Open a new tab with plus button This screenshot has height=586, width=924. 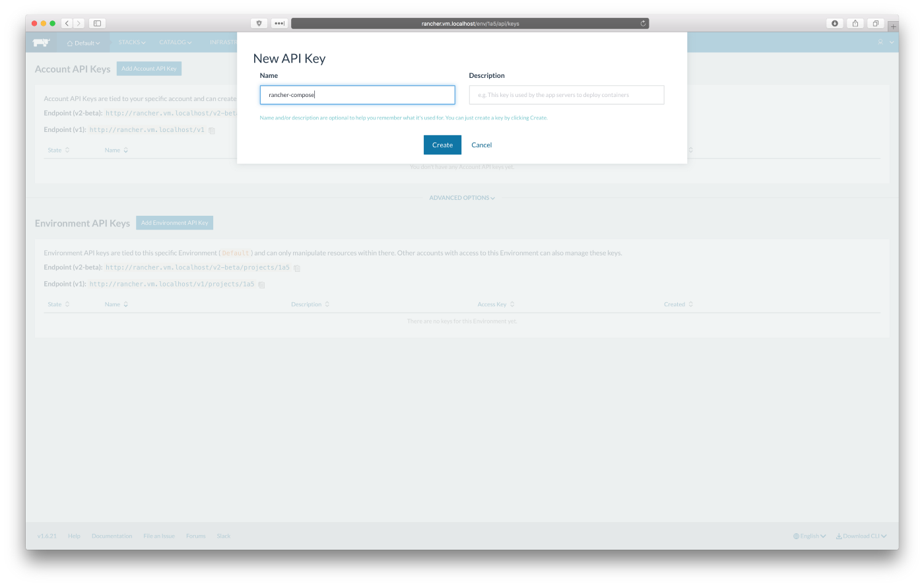point(893,26)
